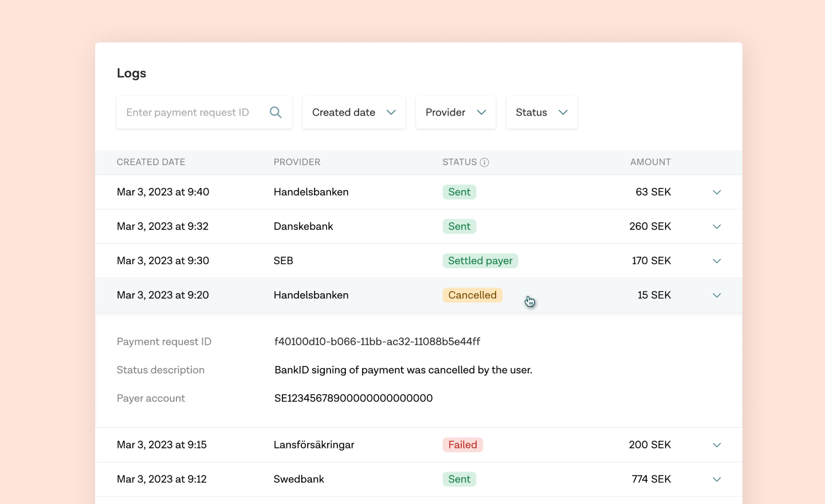The width and height of the screenshot is (825, 504).
Task: Click the Failed badge for Lansförsäkringar
Action: click(462, 444)
